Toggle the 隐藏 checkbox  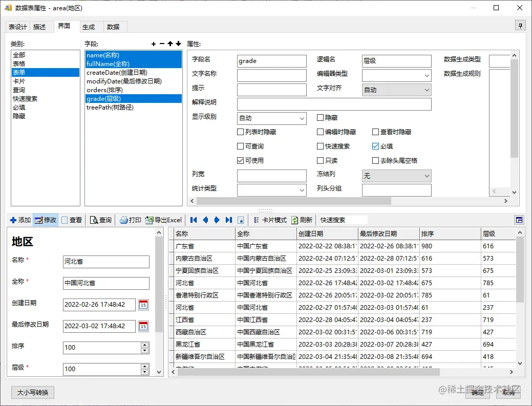tap(320, 117)
